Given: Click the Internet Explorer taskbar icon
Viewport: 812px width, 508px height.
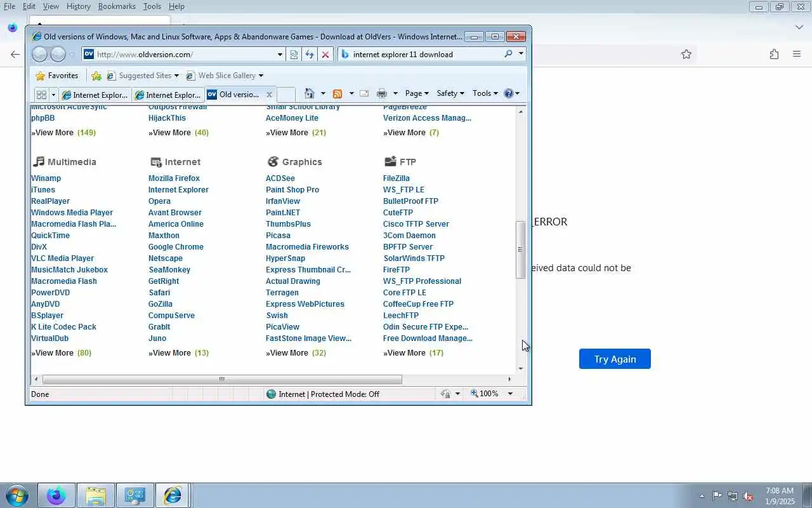Looking at the screenshot, I should tap(173, 495).
